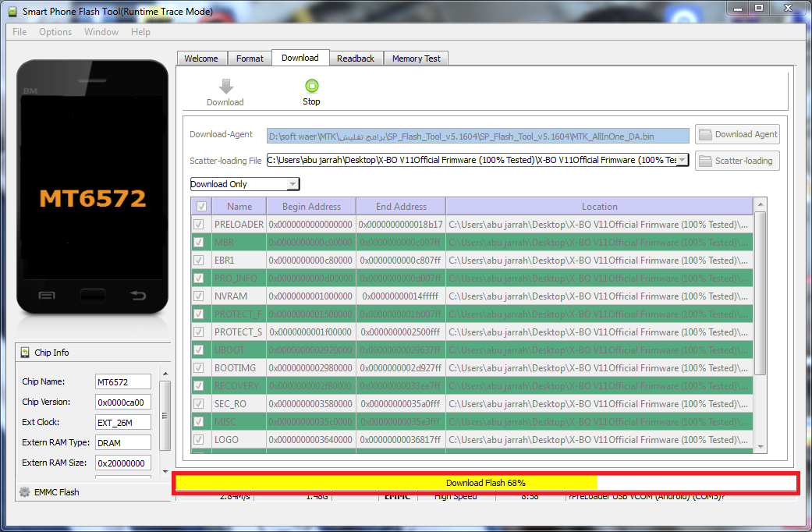Click the Download Agent folder icon
The image size is (812, 532).
click(x=705, y=135)
